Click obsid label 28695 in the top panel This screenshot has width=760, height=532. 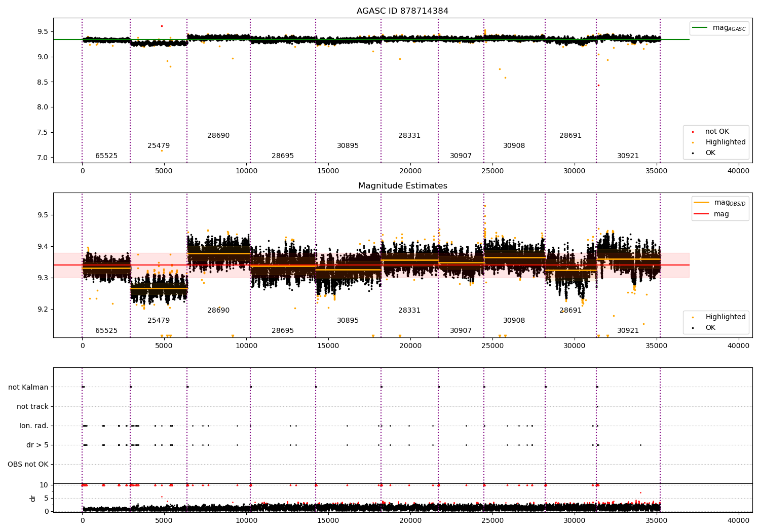tap(283, 156)
